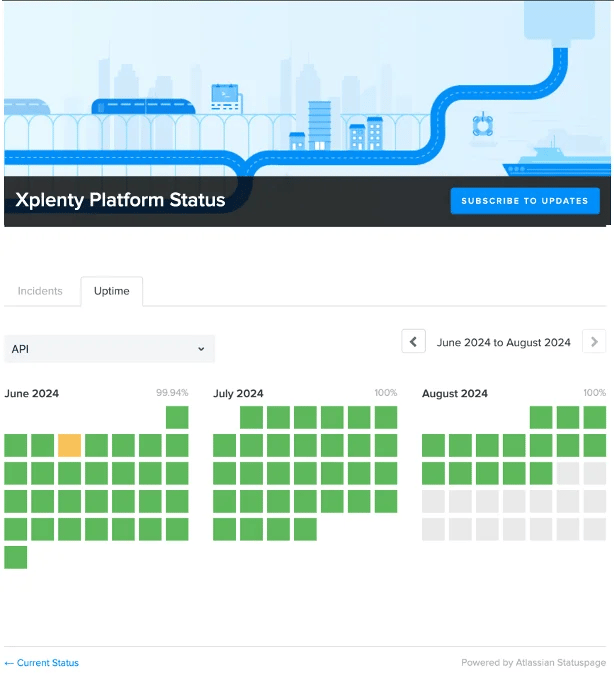Select the last green day in August
614x680 pixels.
coord(541,473)
